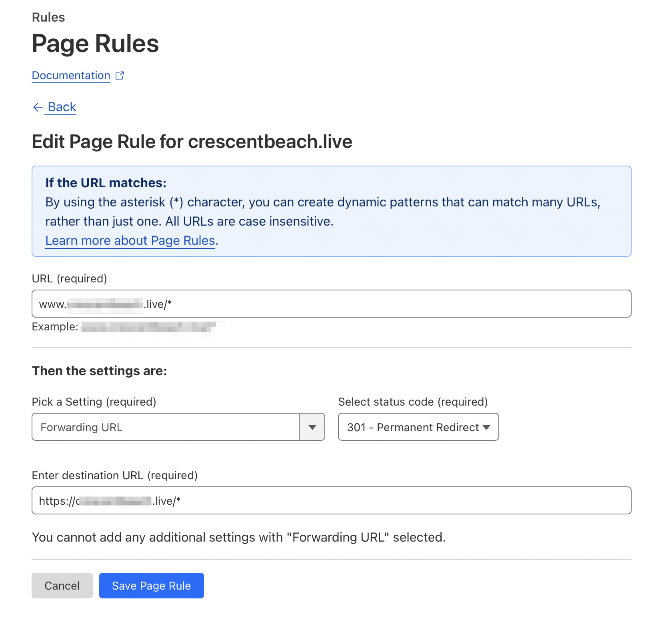The height and width of the screenshot is (644, 656).
Task: Click the 'Select status code (required)' label
Action: click(413, 402)
